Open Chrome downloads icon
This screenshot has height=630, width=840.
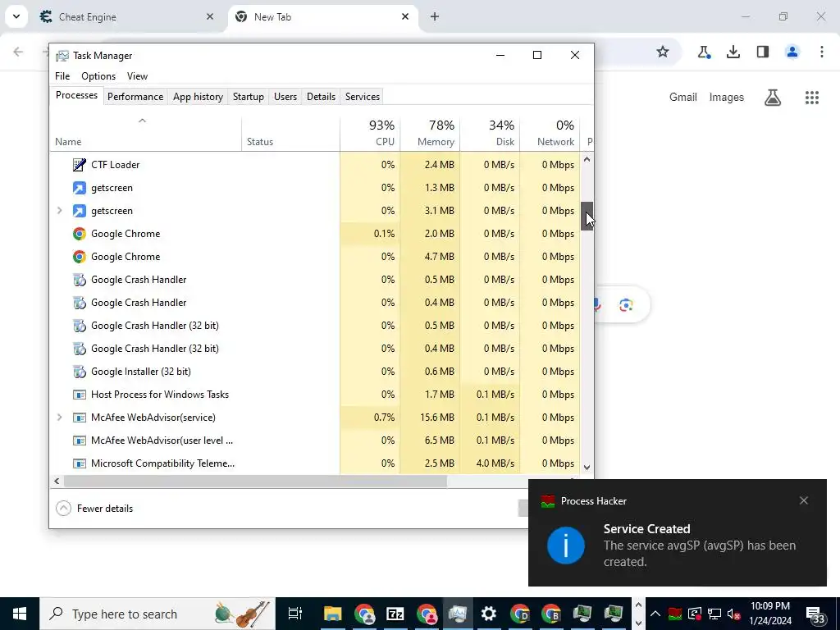(x=733, y=52)
